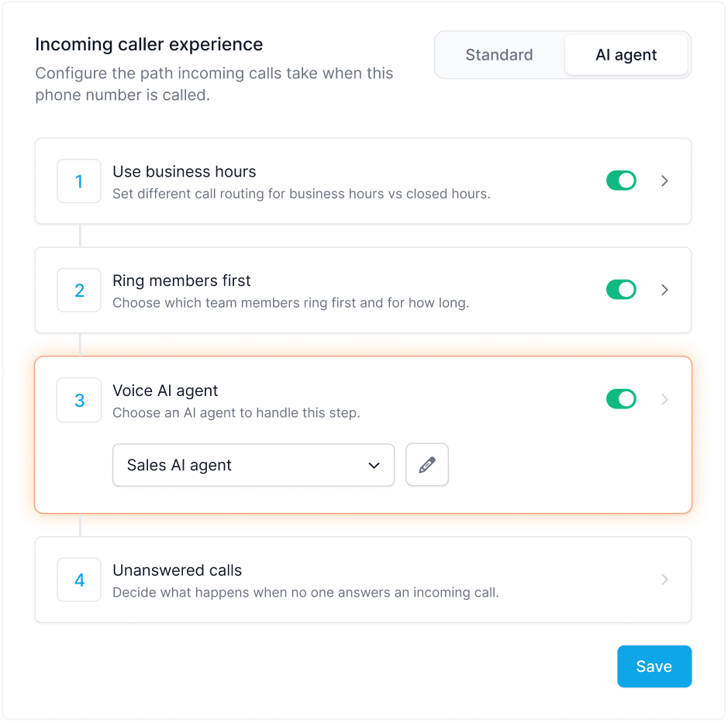Viewport: 728px width, 723px height.
Task: Click the Voice AI agent step title
Action: click(x=166, y=391)
